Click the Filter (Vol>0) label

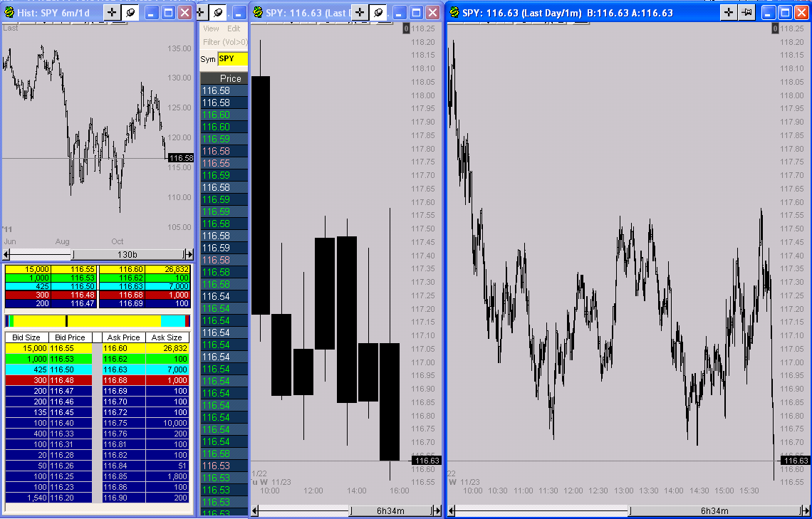(x=225, y=42)
